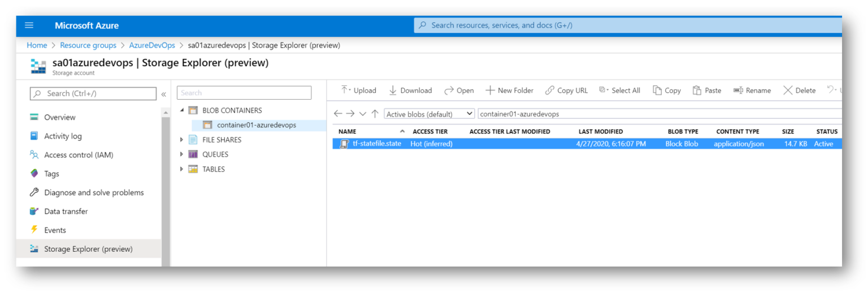
Task: Click the Microsoft Azure title link
Action: coord(86,25)
